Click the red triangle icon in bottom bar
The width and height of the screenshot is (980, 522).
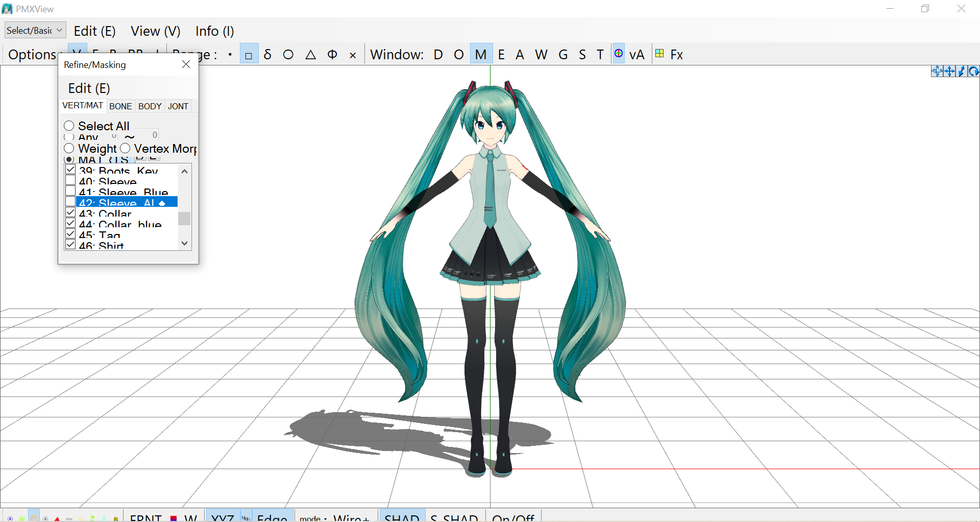coord(57,518)
